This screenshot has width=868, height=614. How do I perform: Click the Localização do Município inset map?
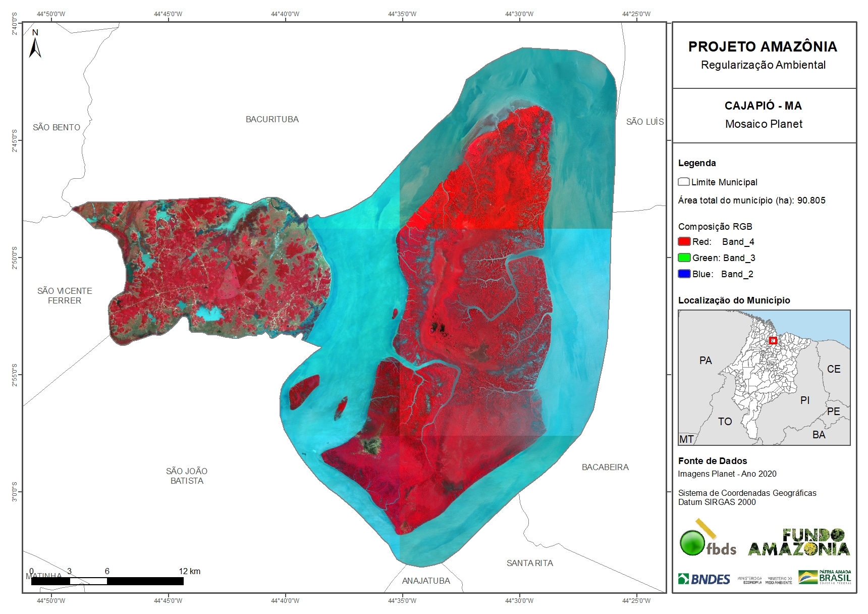coord(764,378)
